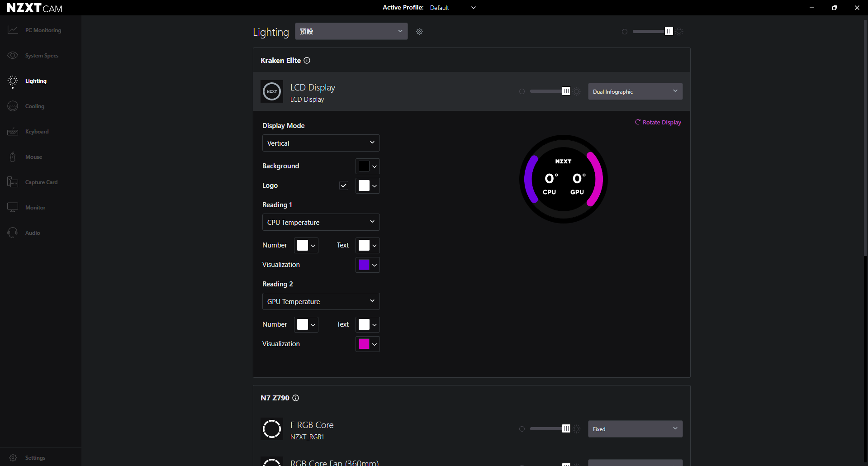This screenshot has height=466, width=868.
Task: Open Monitor section label
Action: point(35,208)
